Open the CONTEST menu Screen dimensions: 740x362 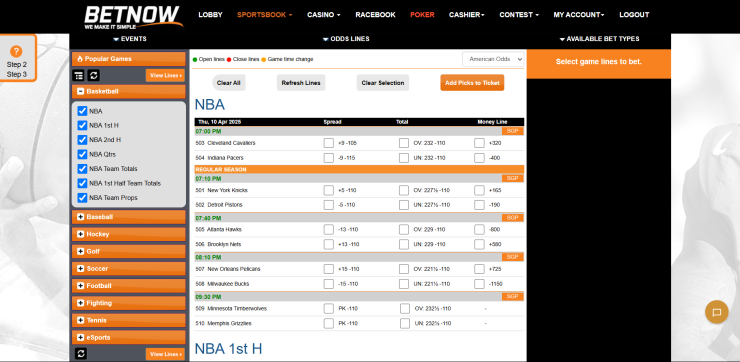coord(519,15)
